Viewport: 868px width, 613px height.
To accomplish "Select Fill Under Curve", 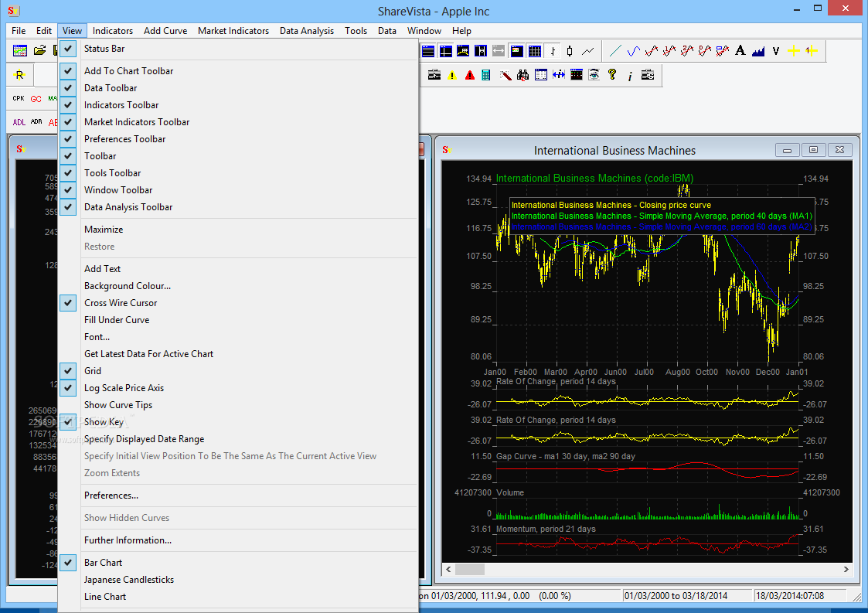I will (x=238, y=320).
